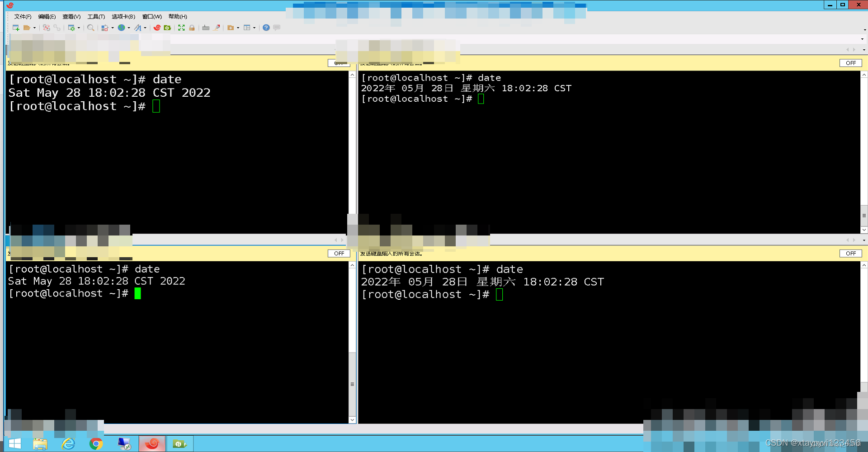Open the on-screen keyboard tool
This screenshot has width=868, height=452.
[x=206, y=28]
